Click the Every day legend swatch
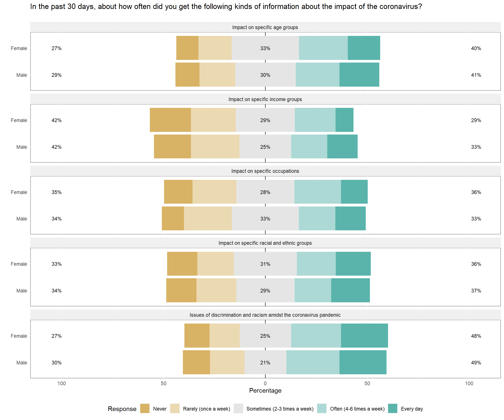Viewport: 504px width, 420px height. pos(392,408)
